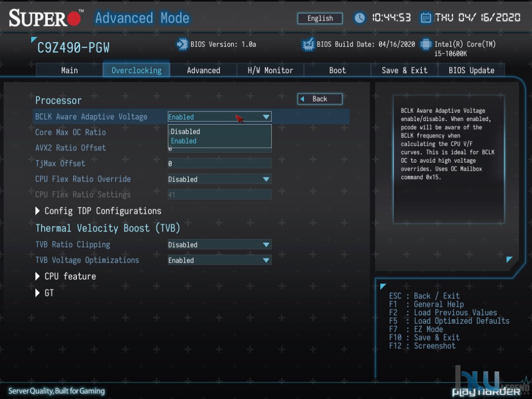Click the BIOS Build Date icon

tap(308, 44)
